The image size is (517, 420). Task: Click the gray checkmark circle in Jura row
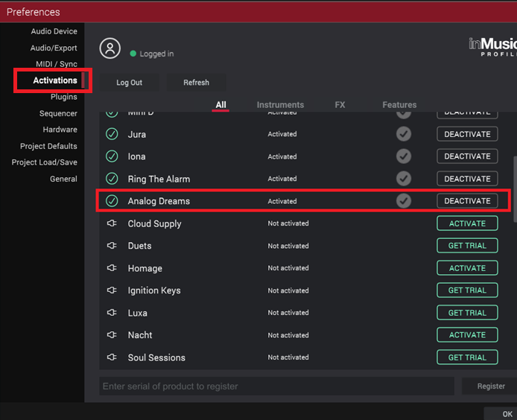tap(404, 134)
